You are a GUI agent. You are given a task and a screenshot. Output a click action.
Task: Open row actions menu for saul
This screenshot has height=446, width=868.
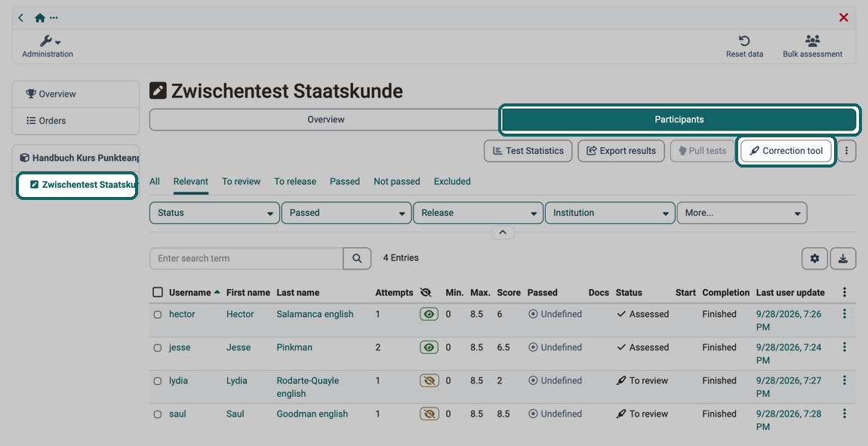click(844, 414)
